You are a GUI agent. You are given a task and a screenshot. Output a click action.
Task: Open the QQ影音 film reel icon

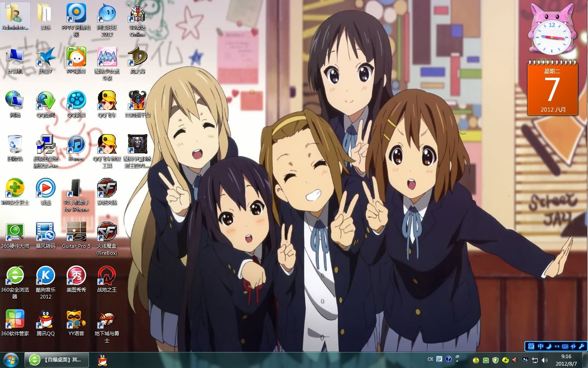point(76,104)
